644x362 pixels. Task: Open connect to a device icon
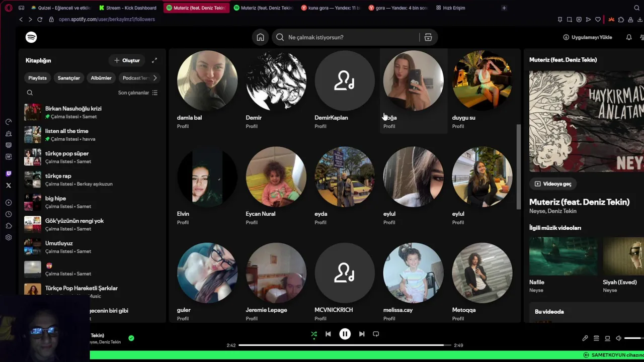(607, 338)
